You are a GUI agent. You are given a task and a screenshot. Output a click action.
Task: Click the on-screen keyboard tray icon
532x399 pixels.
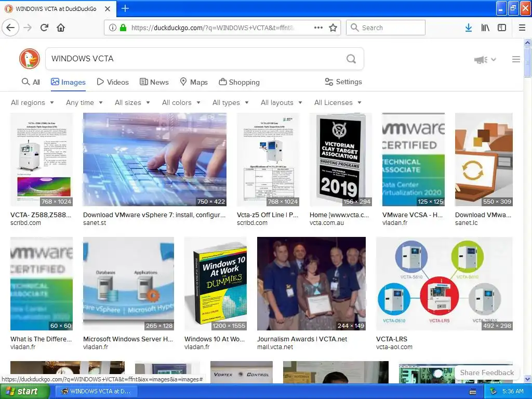click(472, 392)
